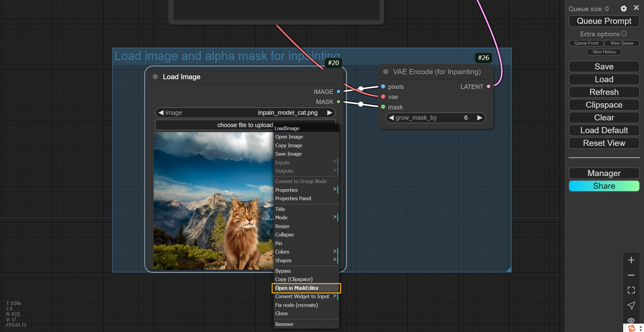Select Pin in the context menu
This screenshot has width=644, height=332.
(306, 243)
